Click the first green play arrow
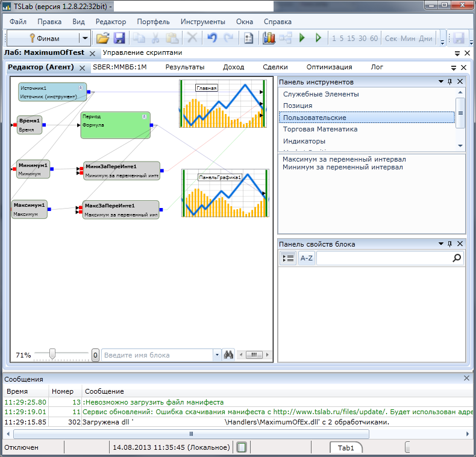The height and width of the screenshot is (457, 476). 302,38
